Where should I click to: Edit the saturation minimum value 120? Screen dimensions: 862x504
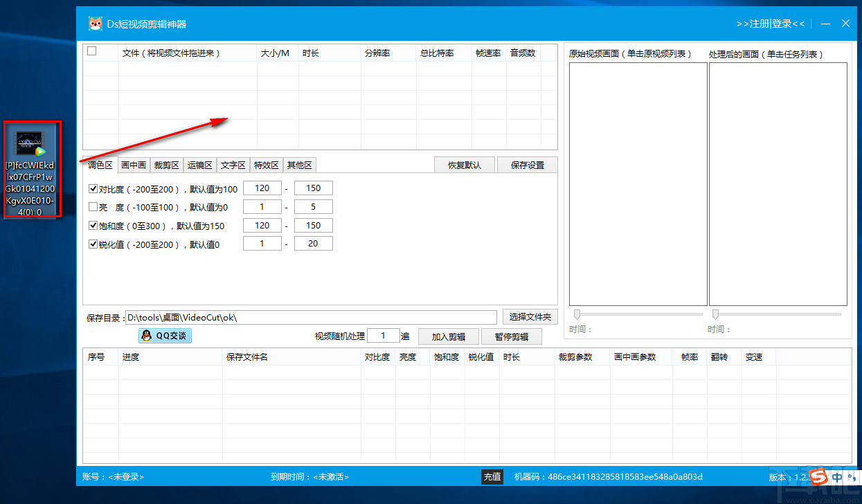(x=262, y=225)
